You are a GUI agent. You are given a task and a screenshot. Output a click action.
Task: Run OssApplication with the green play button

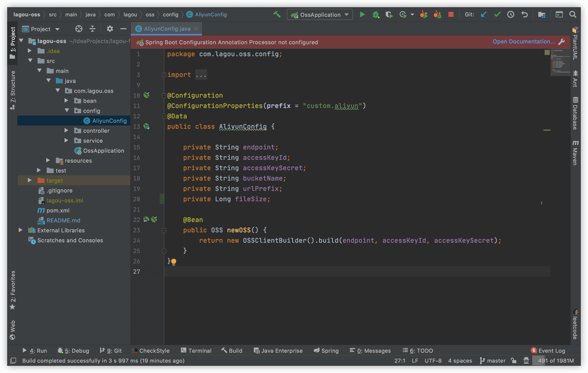click(x=362, y=14)
